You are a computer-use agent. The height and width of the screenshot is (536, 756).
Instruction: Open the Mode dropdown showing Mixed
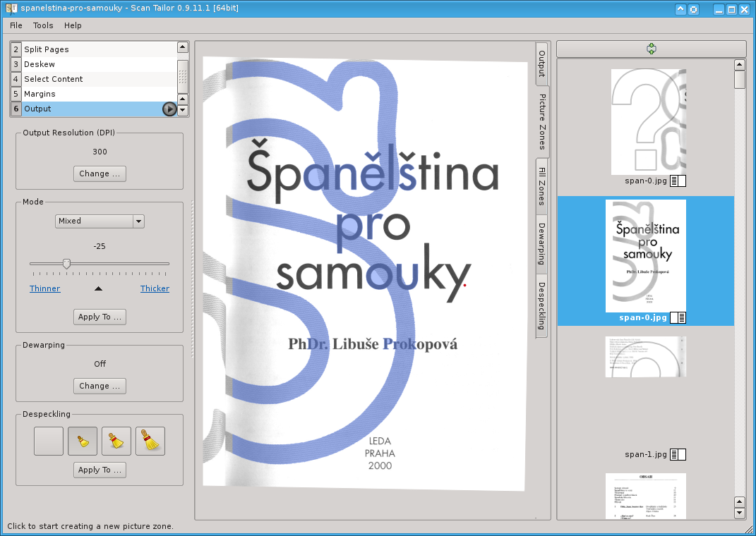coord(100,221)
